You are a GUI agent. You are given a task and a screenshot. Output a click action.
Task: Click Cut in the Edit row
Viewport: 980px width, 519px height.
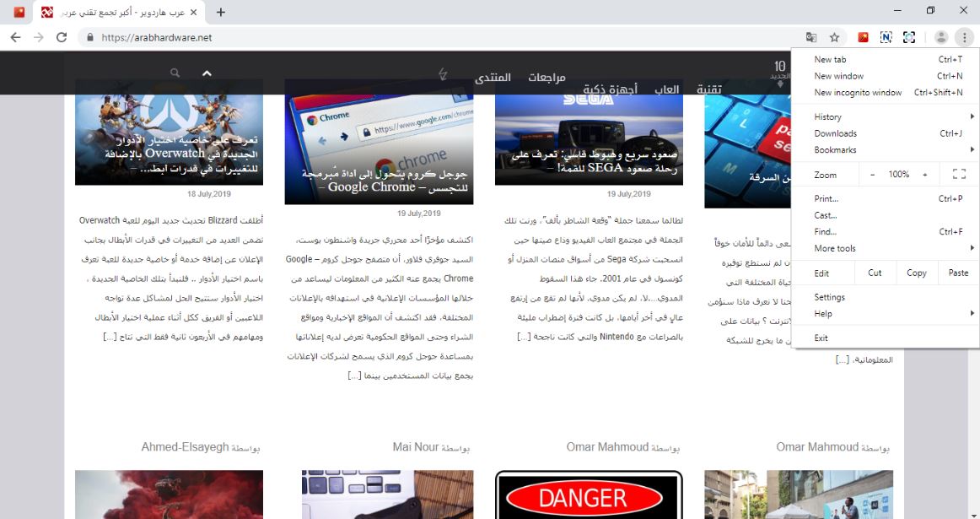pyautogui.click(x=875, y=273)
